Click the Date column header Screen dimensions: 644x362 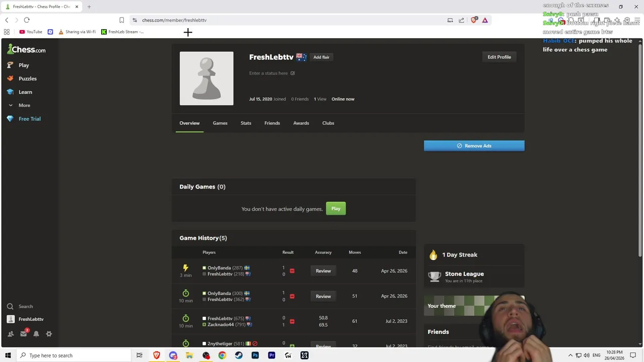(x=403, y=252)
